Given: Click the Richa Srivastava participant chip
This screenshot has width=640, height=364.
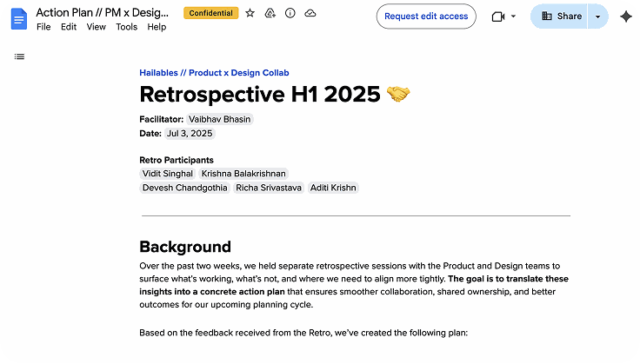Looking at the screenshot, I should click(269, 188).
